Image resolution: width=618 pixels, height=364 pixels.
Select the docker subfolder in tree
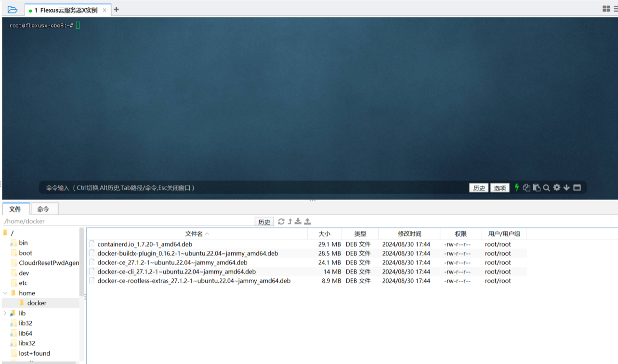click(37, 303)
